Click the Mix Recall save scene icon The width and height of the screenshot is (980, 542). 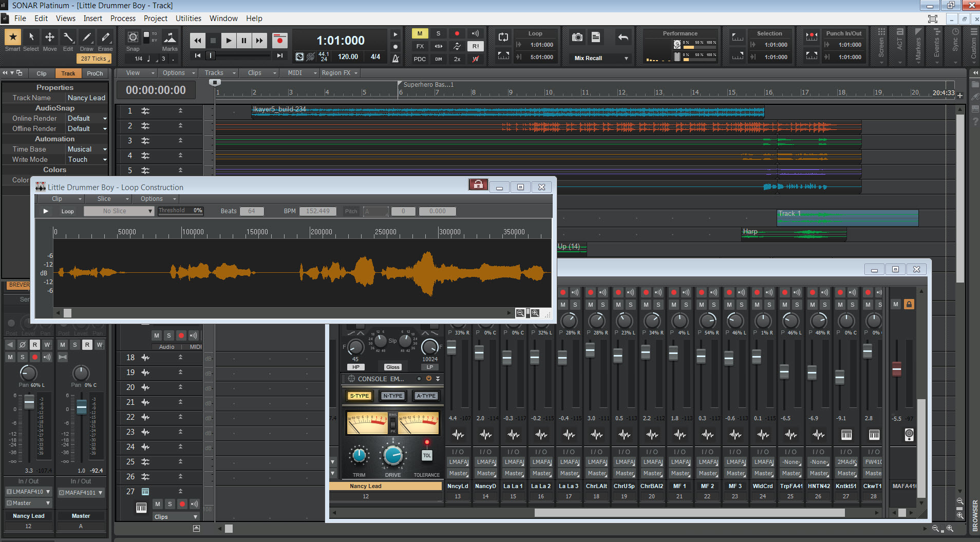596,37
